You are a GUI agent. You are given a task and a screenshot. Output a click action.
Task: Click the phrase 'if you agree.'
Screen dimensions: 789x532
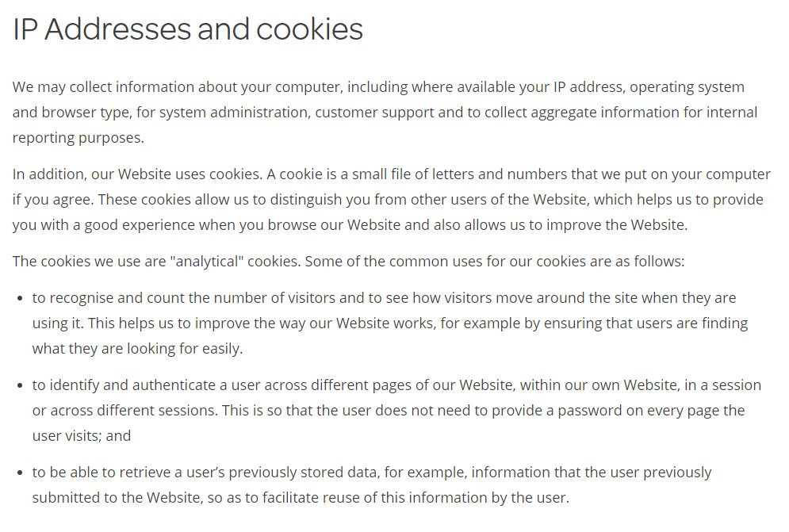(x=53, y=199)
